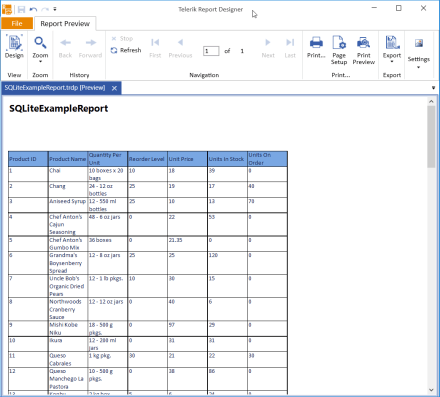Switch to Design view

(x=14, y=47)
